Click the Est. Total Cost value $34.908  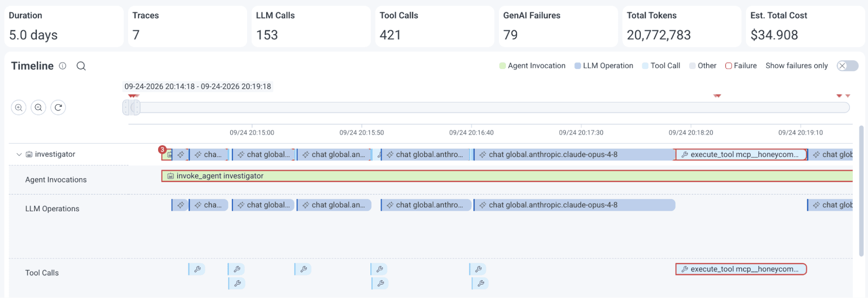pos(774,35)
